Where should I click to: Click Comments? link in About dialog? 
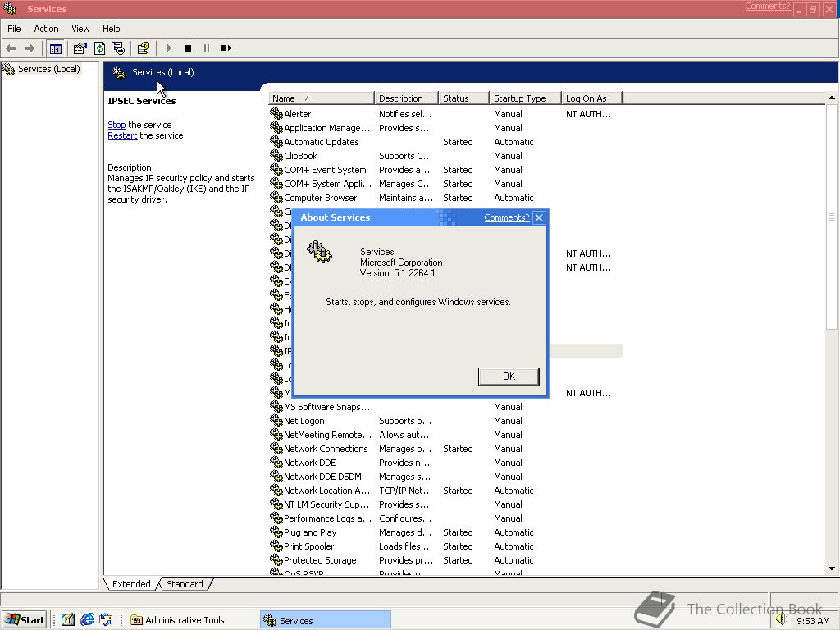507,217
